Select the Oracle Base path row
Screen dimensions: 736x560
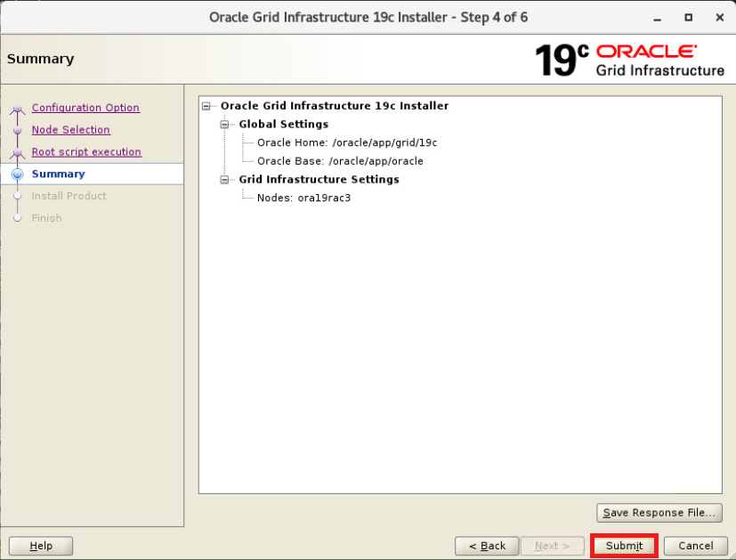point(340,161)
